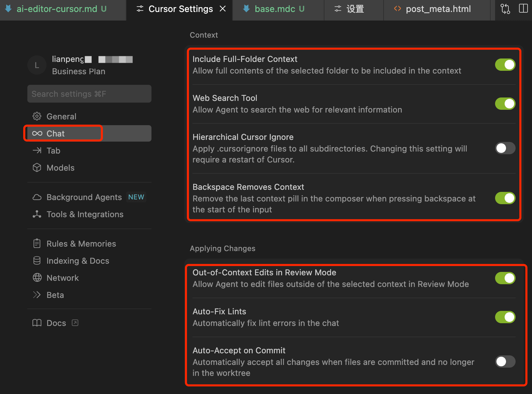Screen dimensions: 532x394
Task: Click the HTML icon on post_meta.html tab
Action: tap(397, 9)
